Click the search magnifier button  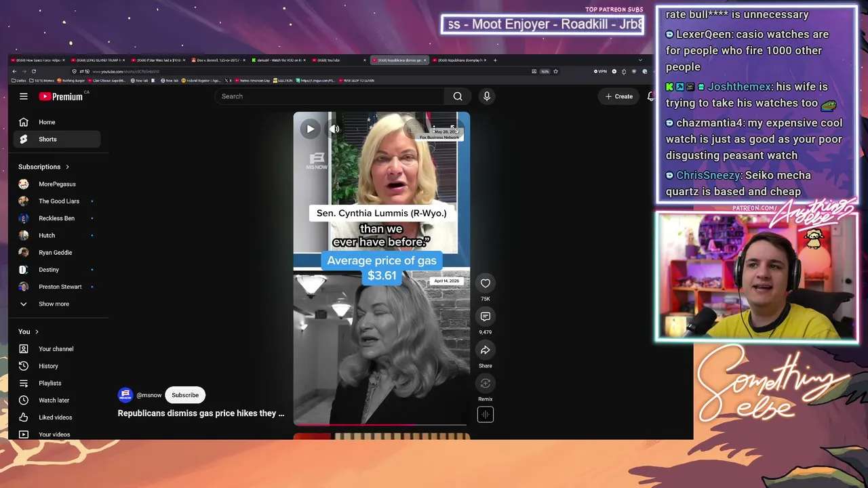[458, 96]
